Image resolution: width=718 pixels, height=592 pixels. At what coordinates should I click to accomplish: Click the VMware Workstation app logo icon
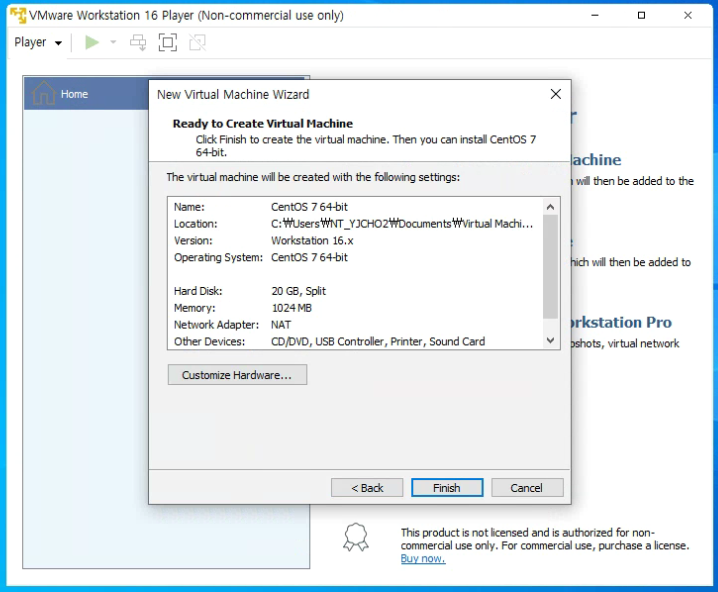pos(18,15)
